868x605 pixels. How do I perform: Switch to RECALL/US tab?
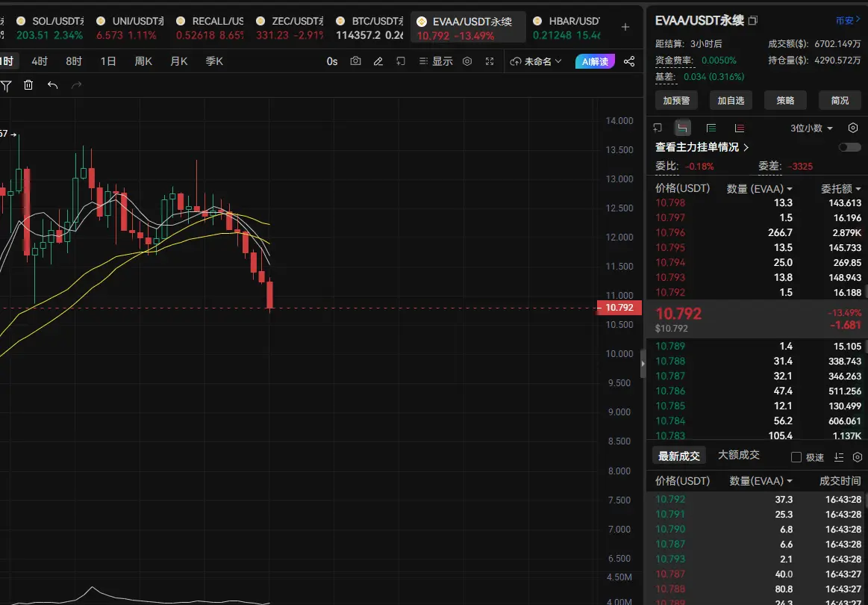(x=210, y=28)
